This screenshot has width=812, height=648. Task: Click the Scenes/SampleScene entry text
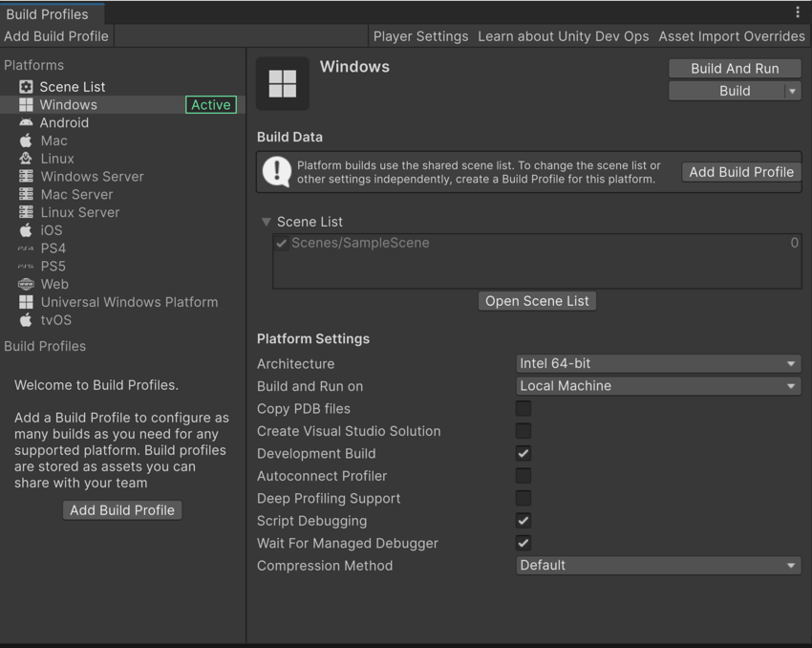click(x=360, y=243)
